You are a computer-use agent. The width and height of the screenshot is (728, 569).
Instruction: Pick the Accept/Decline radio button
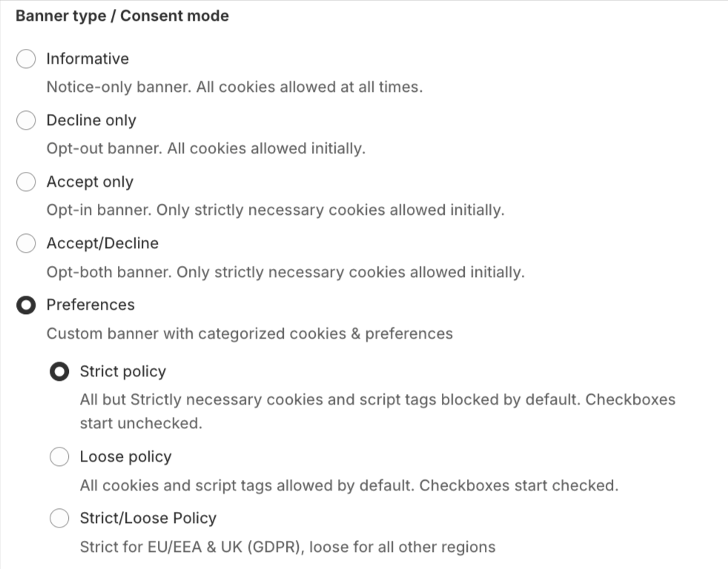coord(26,244)
